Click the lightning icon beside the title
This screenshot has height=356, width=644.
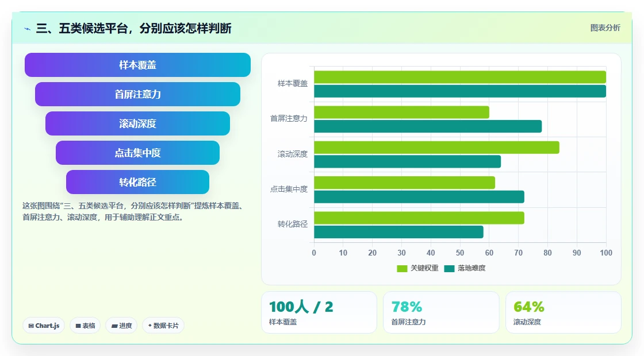coord(28,29)
